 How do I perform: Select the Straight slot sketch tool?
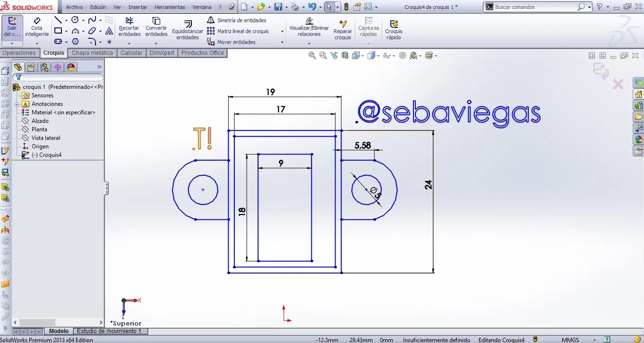58,42
